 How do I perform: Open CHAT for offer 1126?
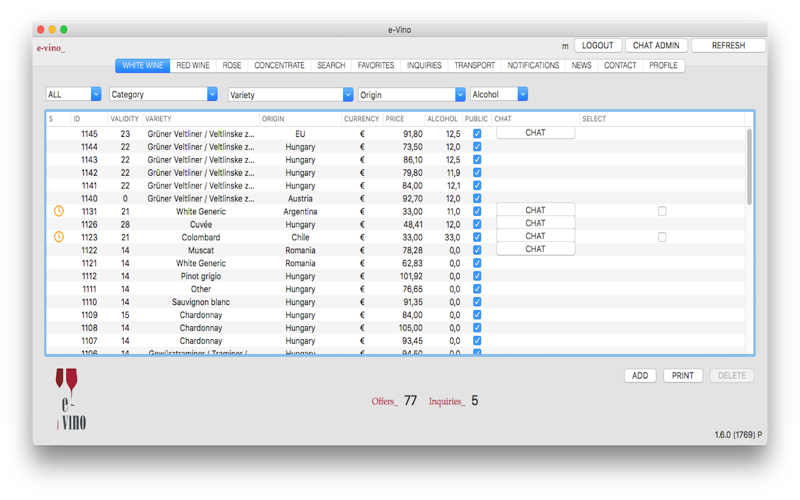click(x=535, y=223)
